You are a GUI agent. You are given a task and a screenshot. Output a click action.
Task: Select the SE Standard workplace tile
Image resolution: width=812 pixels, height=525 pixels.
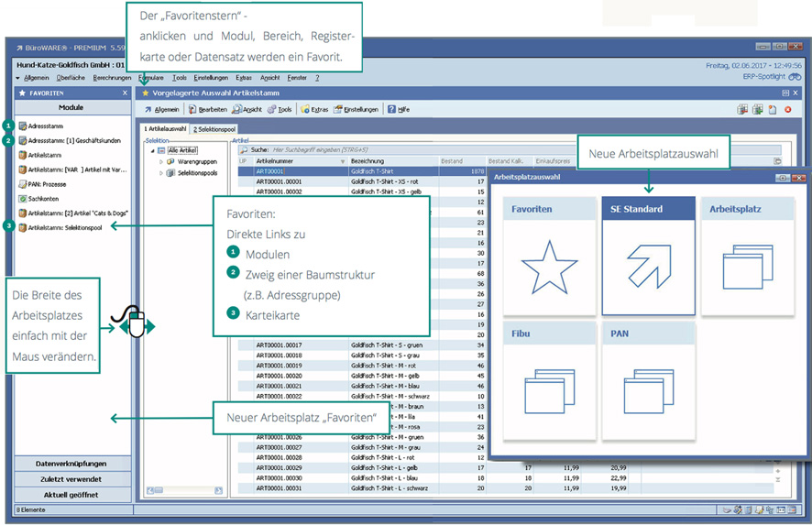648,255
